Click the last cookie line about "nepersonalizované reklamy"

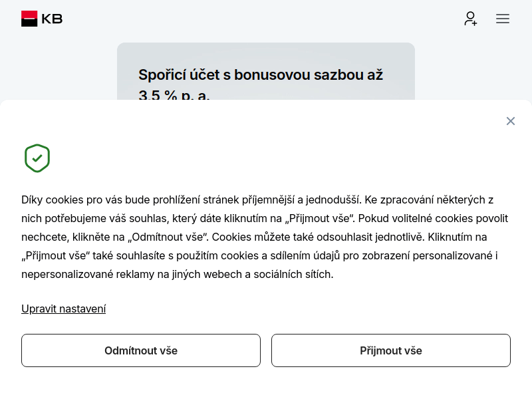point(177,274)
